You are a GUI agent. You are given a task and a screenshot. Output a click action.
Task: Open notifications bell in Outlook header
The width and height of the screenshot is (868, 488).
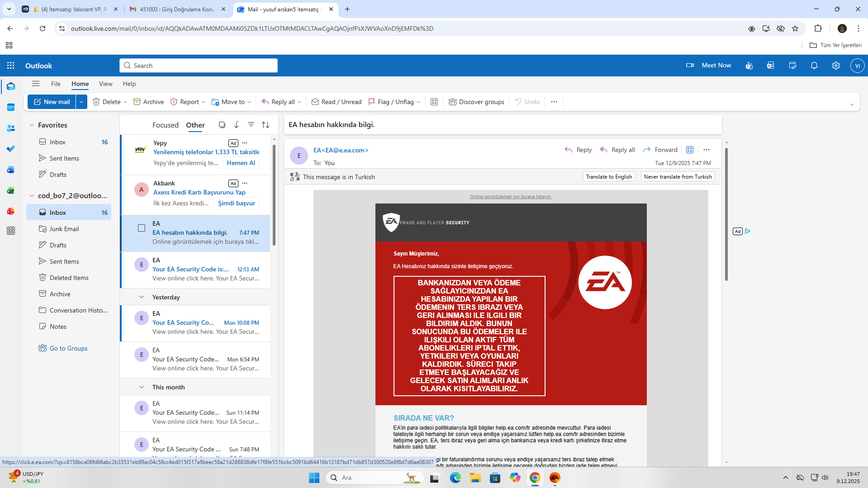coord(814,66)
